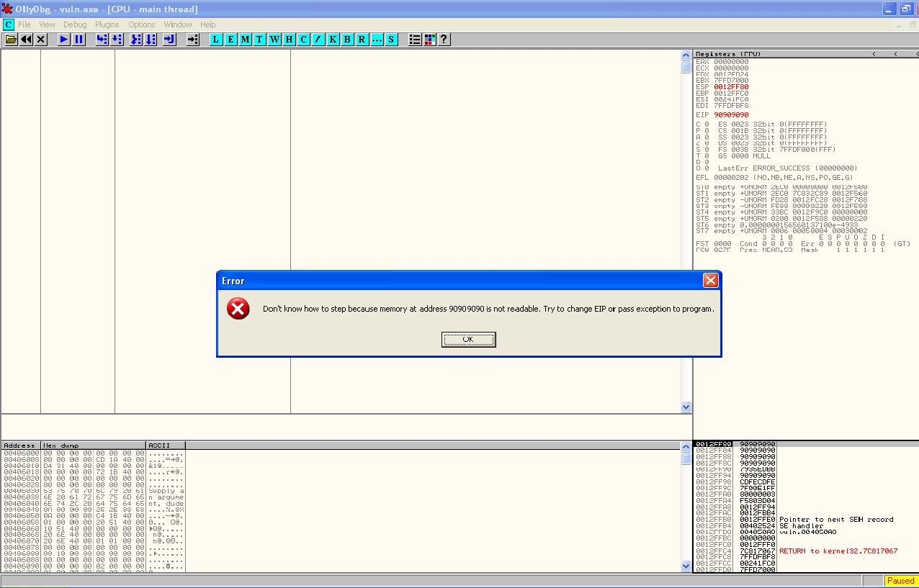Open Call stack with K button
This screenshot has width=919, height=588.
[x=333, y=40]
